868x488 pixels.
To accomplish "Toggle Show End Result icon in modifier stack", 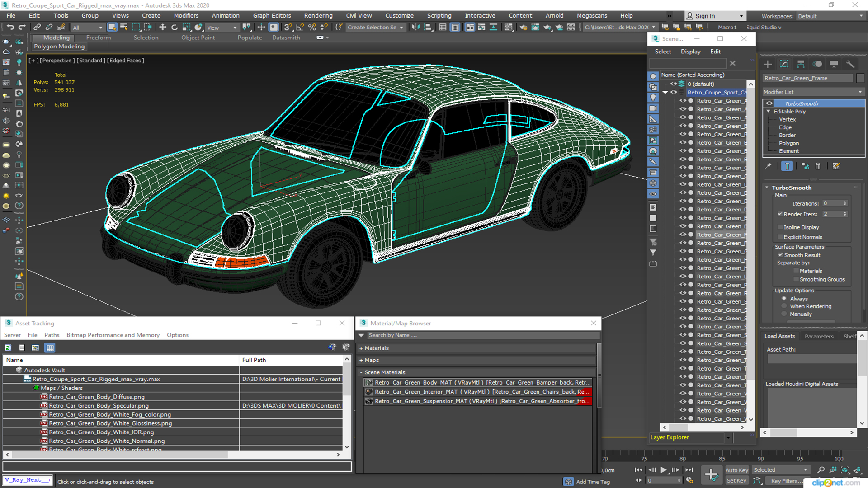I will (787, 166).
